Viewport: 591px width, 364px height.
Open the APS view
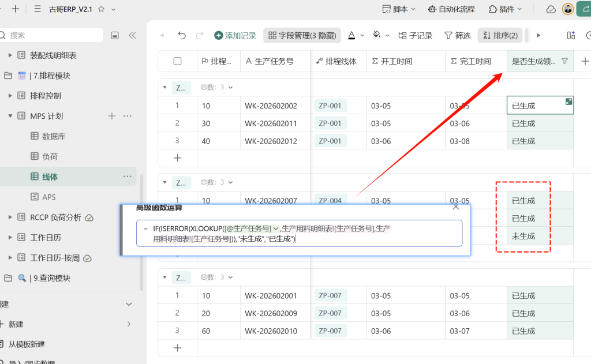tap(48, 197)
